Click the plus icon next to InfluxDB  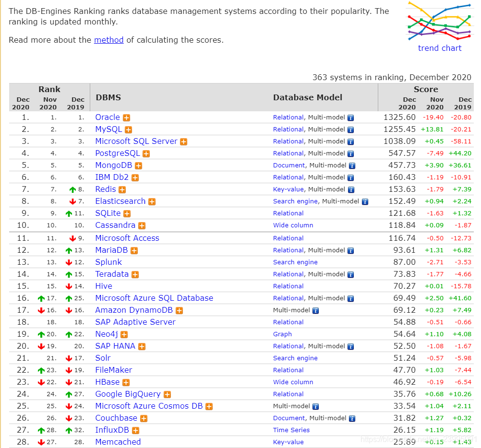click(x=135, y=431)
